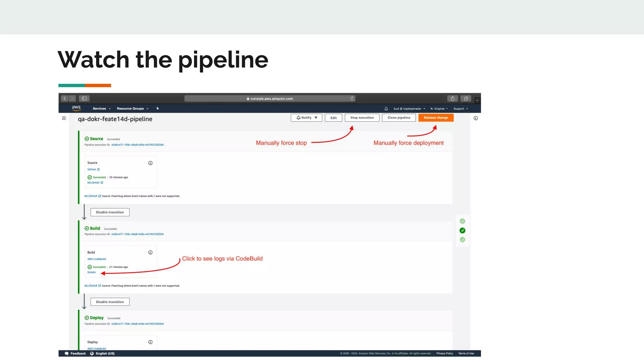
Task: Open the browser share icon
Action: click(x=452, y=99)
